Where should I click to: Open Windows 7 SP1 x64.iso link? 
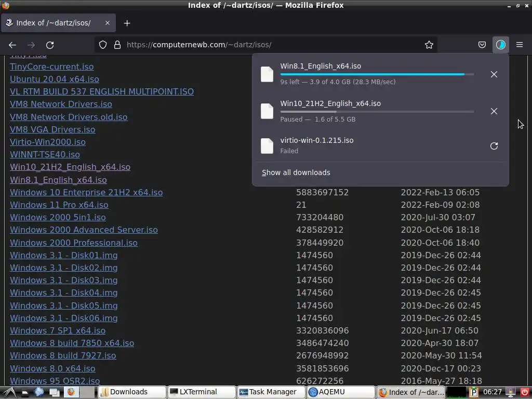[x=58, y=331]
